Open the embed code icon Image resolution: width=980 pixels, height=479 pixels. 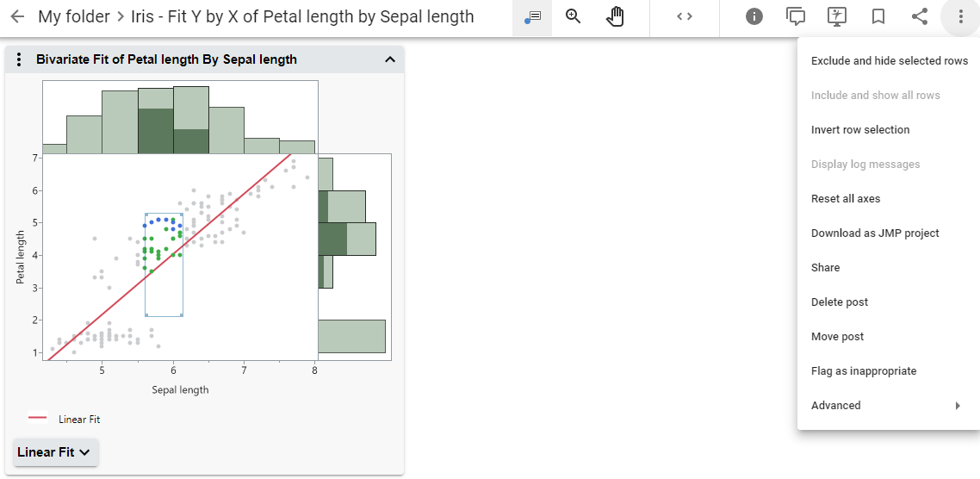coord(685,16)
